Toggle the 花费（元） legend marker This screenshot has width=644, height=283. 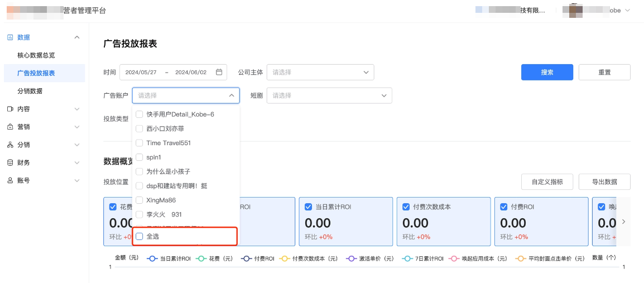(x=201, y=259)
